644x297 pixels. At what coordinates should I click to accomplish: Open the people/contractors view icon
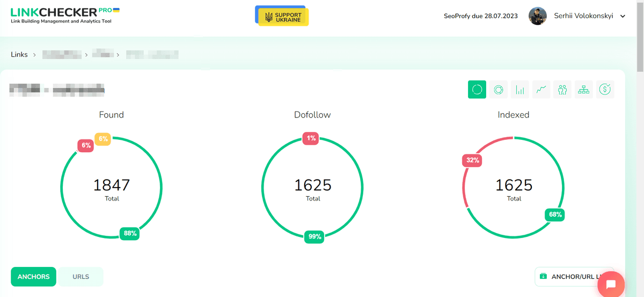click(x=562, y=90)
